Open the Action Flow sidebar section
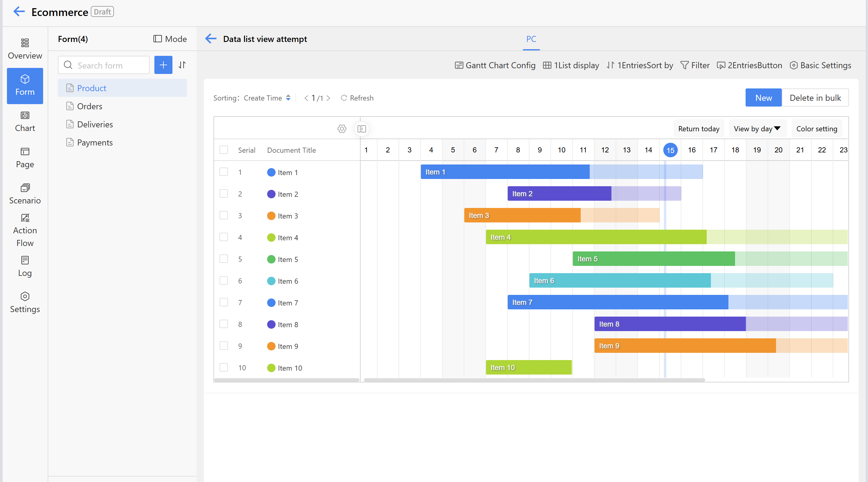This screenshot has height=482, width=868. [x=25, y=230]
